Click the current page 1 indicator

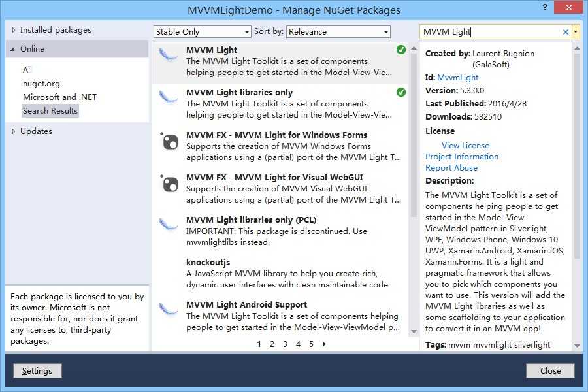pos(259,344)
